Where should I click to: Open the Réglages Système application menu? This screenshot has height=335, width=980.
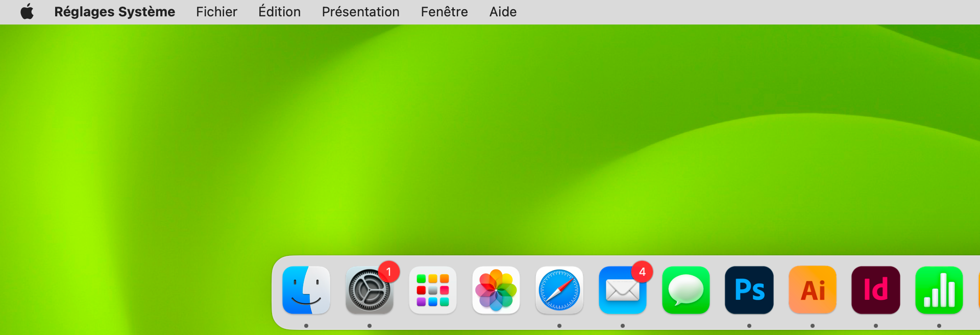point(114,12)
